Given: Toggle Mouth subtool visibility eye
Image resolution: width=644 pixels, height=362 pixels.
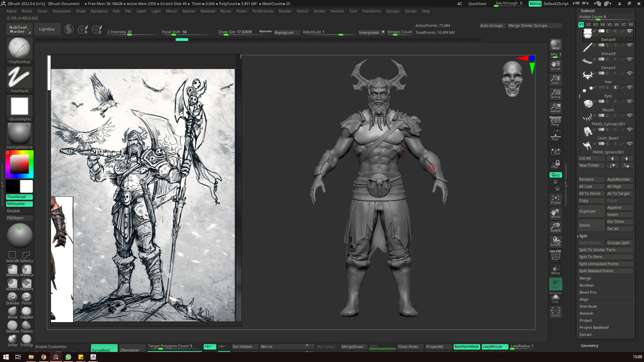Looking at the screenshot, I should (x=630, y=101).
